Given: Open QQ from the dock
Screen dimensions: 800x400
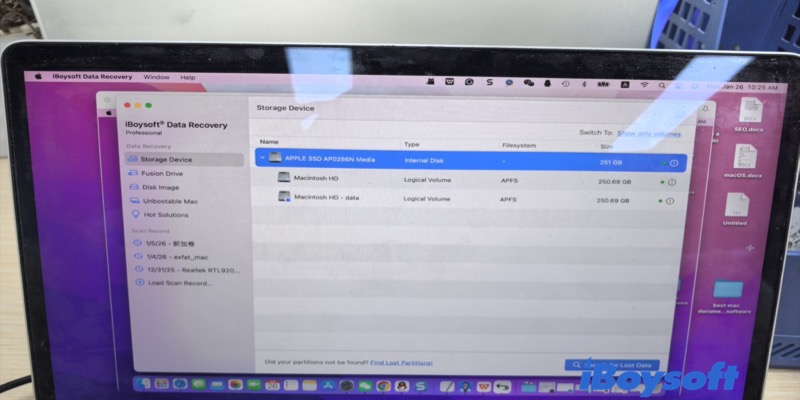Looking at the screenshot, I should pyautogui.click(x=402, y=386).
